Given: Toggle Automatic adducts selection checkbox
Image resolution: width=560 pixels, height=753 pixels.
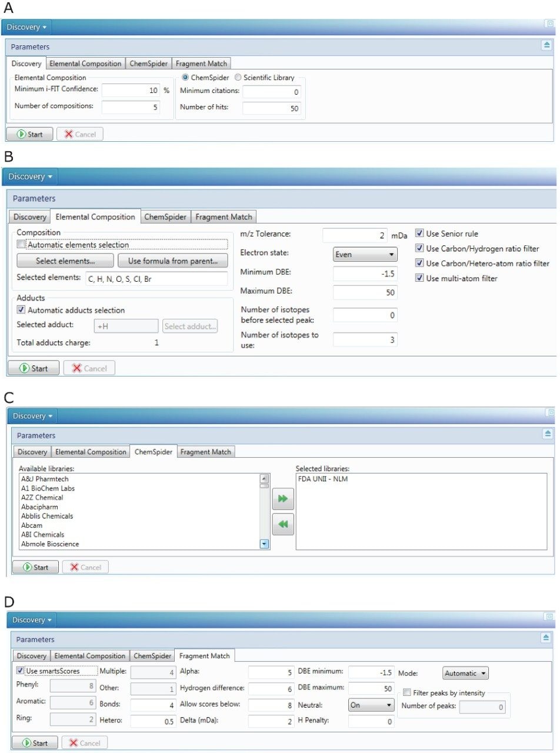Looking at the screenshot, I should pos(21,310).
